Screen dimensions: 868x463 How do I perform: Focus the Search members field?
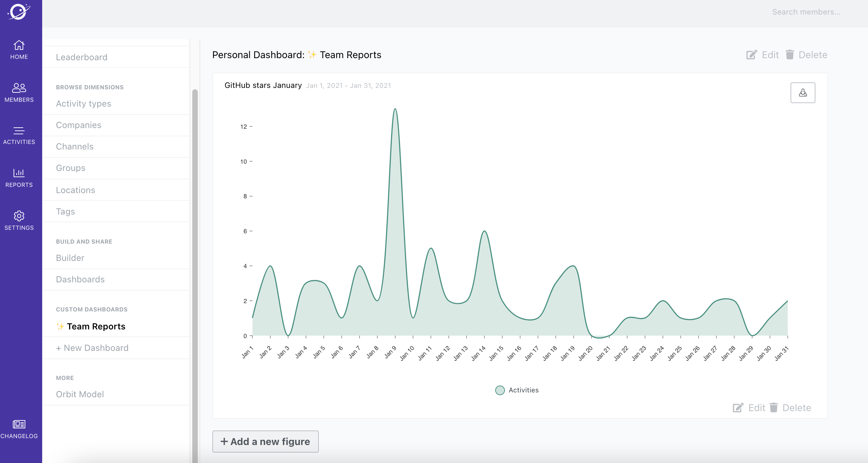click(x=806, y=12)
